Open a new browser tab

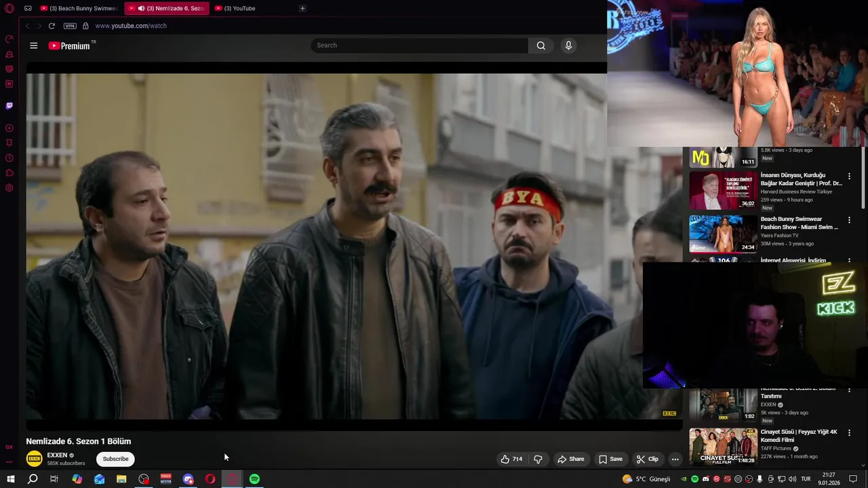(x=302, y=8)
